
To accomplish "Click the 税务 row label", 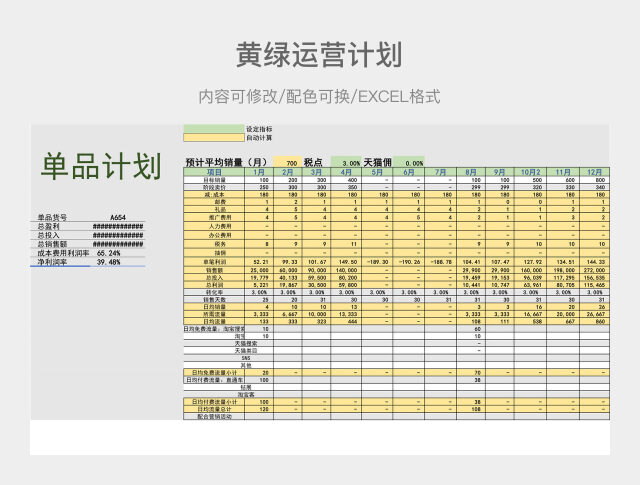I will [214, 244].
